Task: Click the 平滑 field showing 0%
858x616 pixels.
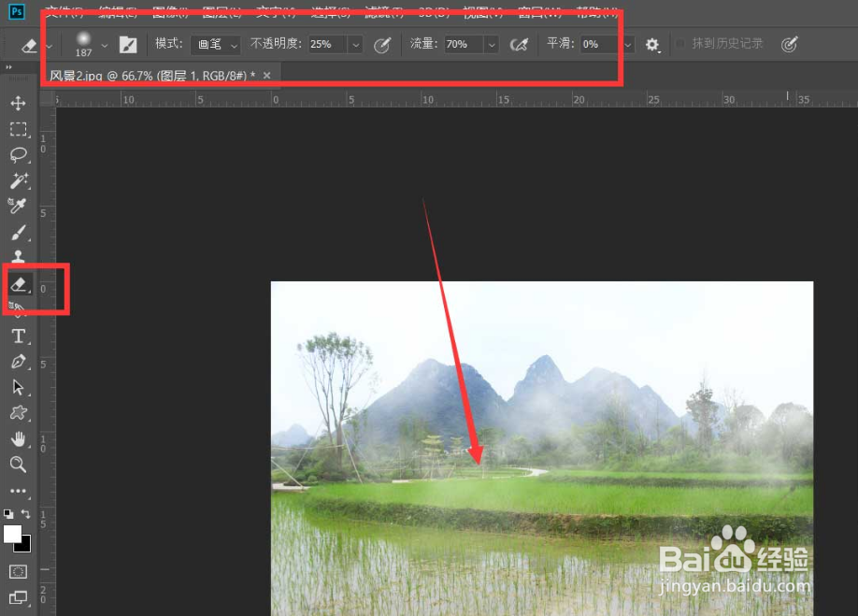Action: pos(598,44)
